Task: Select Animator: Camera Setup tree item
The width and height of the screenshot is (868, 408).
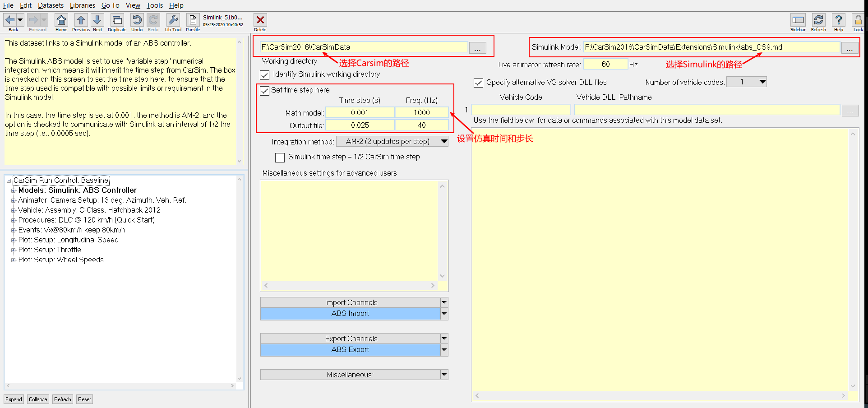Action: tap(102, 200)
